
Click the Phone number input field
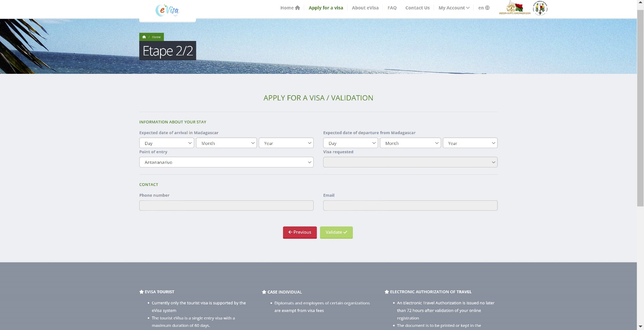click(x=226, y=206)
